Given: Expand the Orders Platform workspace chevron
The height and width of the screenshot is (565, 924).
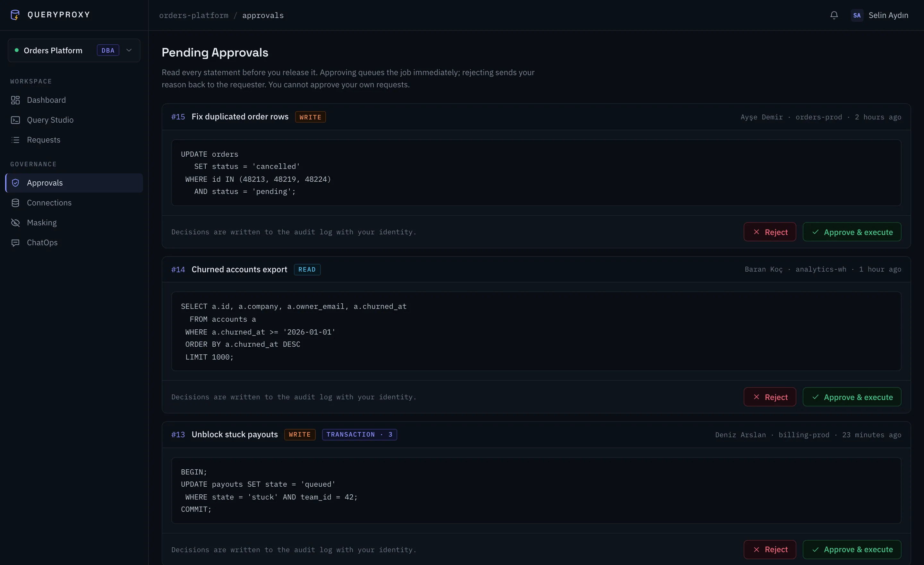Looking at the screenshot, I should (x=129, y=50).
